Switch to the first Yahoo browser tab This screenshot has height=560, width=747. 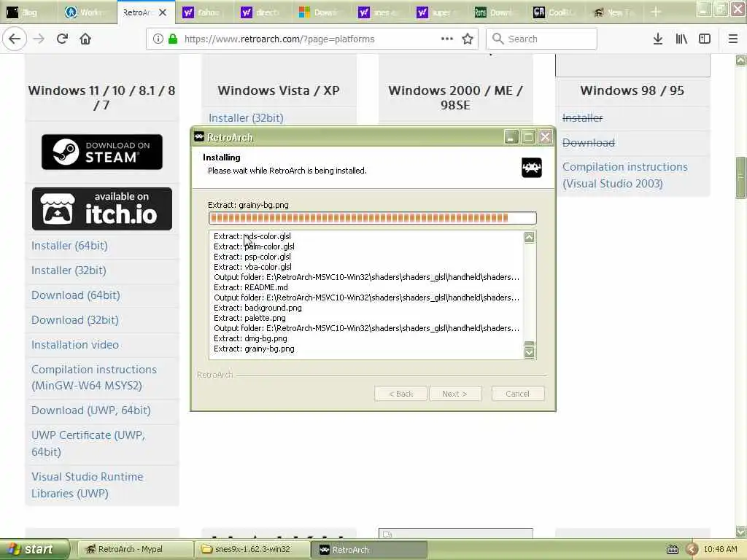click(x=206, y=12)
